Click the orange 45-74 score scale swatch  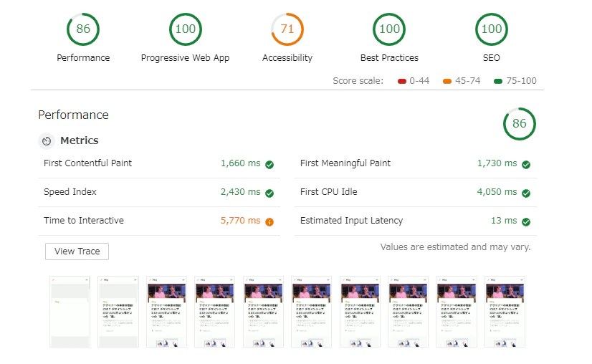point(447,81)
